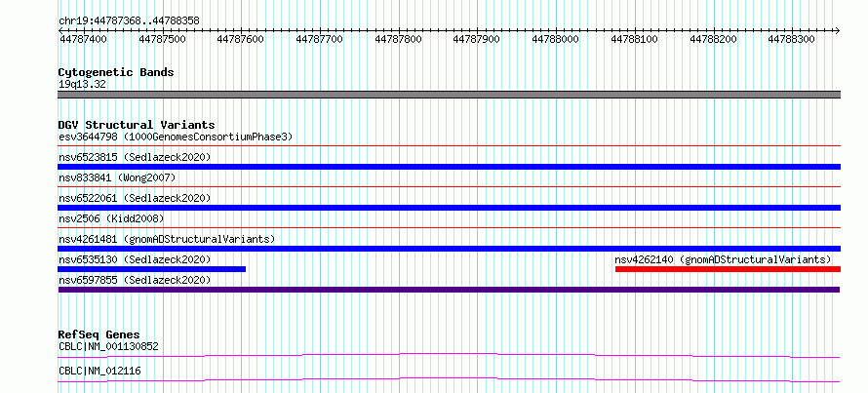This screenshot has height=393, width=868.
Task: Click the 44788100 ruler coordinate
Action: [634, 39]
